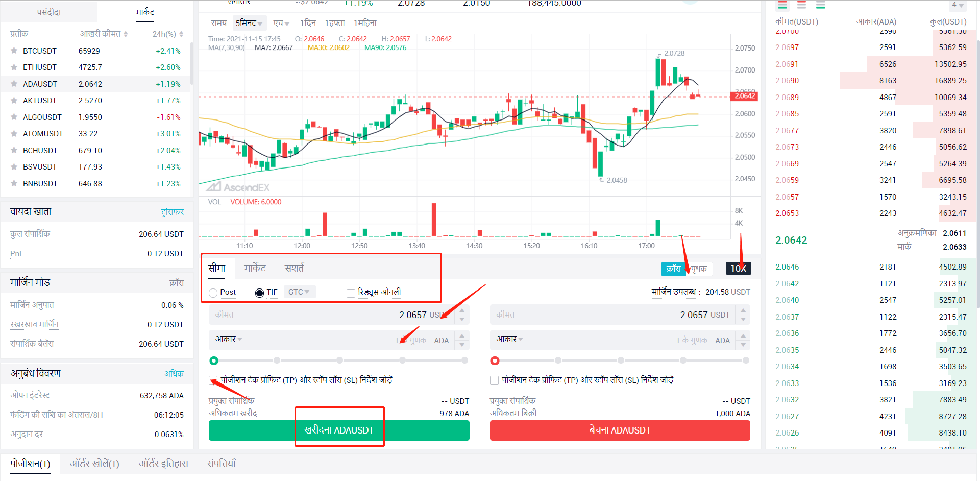980x481 pixels.
Task: Open the GTC time-in-force dropdown
Action: (299, 292)
